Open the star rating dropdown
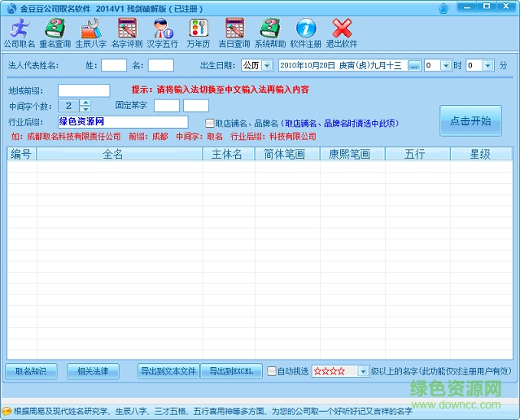 pyautogui.click(x=363, y=371)
